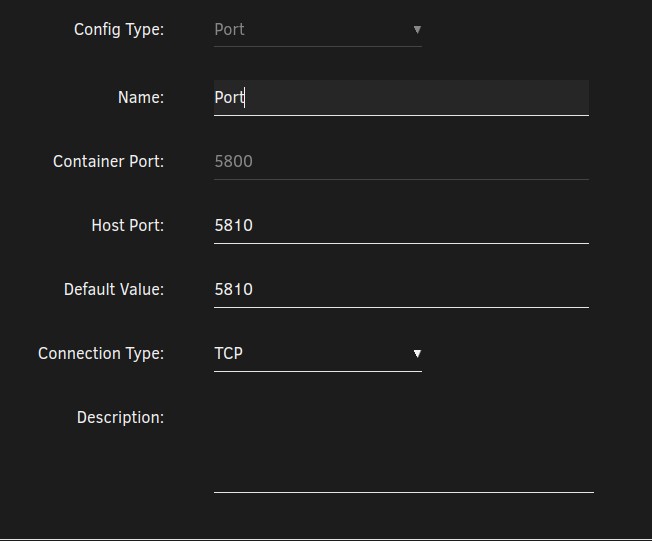Focus the Name input field
Screen dimensions: 652x541
click(x=401, y=98)
